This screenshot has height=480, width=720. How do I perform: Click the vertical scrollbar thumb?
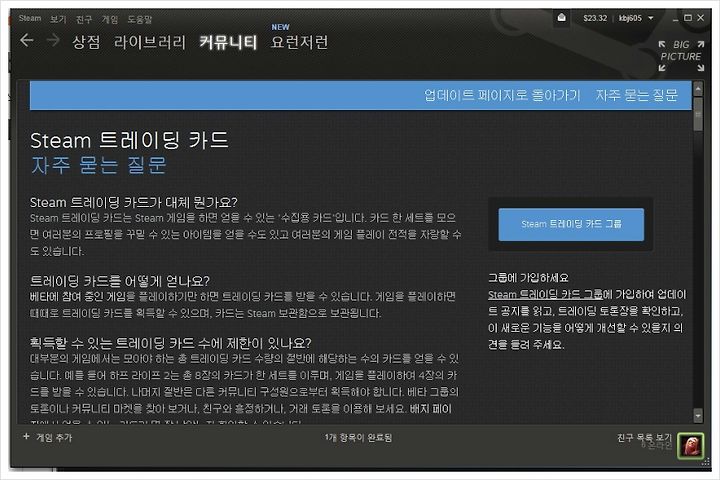click(698, 114)
